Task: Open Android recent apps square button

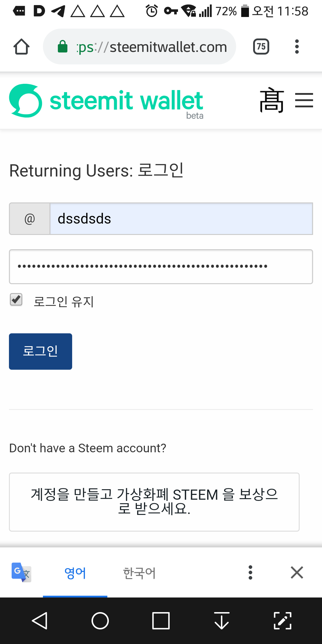Action: [x=161, y=621]
